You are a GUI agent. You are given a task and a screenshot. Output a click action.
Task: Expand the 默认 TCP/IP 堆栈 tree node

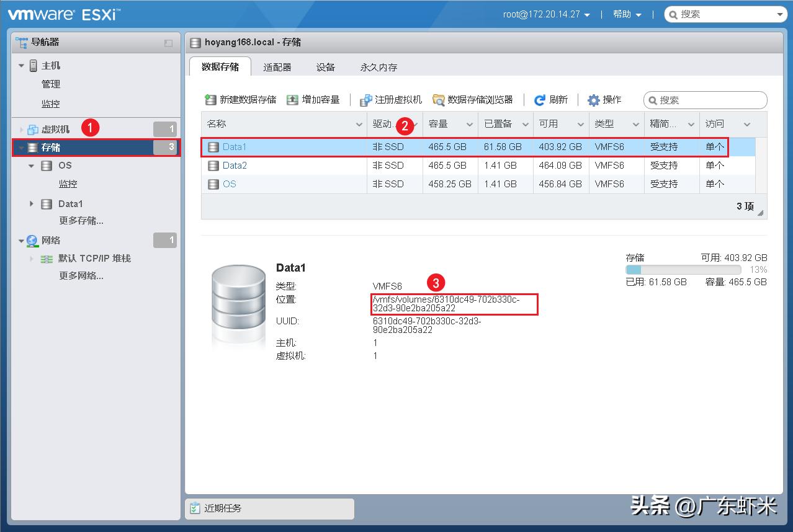pos(32,259)
